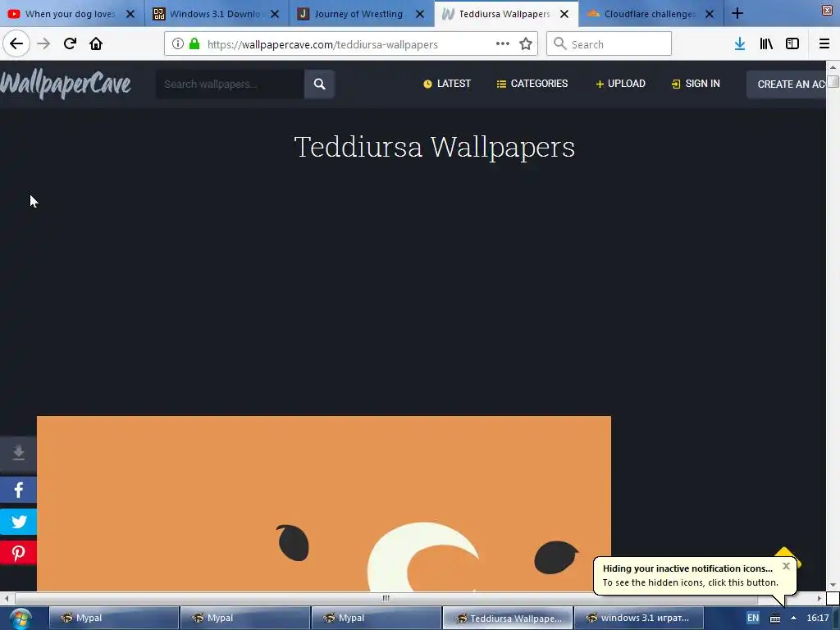This screenshot has width=840, height=630.
Task: Open page actions three-dot menu
Action: click(x=503, y=44)
